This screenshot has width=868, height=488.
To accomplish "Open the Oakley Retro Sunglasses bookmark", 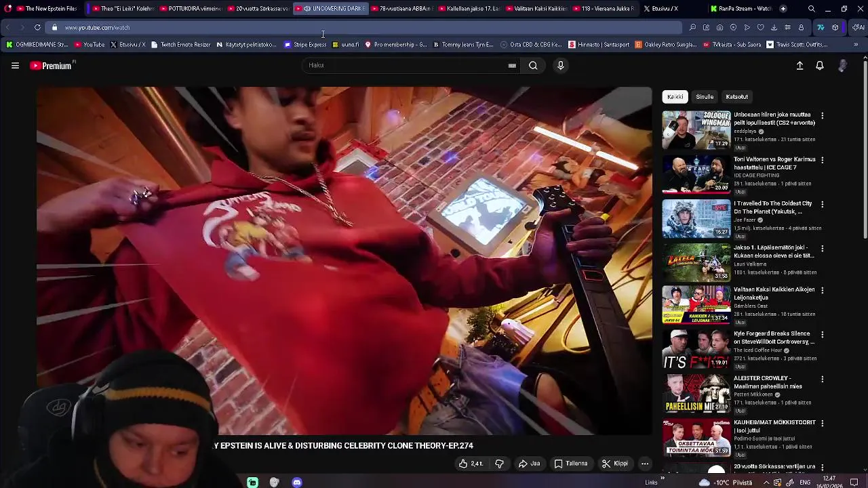I will point(665,45).
